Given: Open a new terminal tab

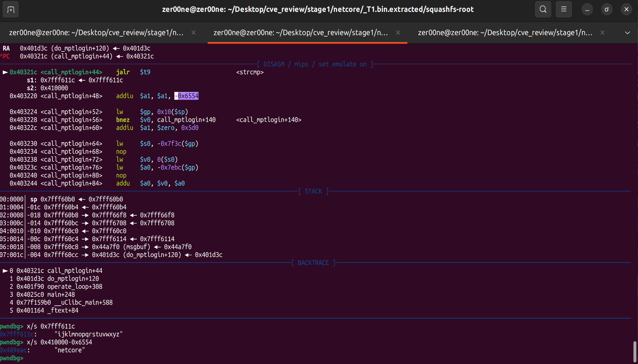Looking at the screenshot, I should [x=11, y=10].
